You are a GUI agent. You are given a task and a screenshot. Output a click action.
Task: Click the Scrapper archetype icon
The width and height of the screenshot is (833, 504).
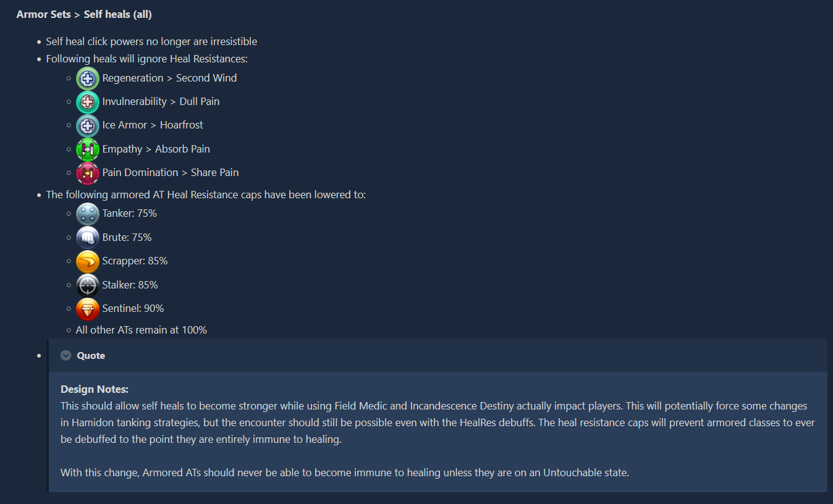[88, 261]
